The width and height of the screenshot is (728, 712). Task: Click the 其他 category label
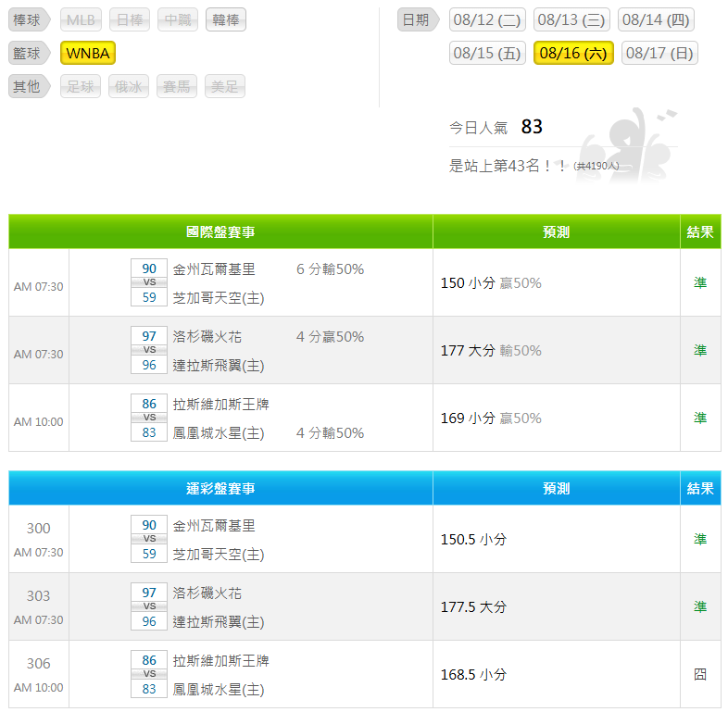(29, 86)
